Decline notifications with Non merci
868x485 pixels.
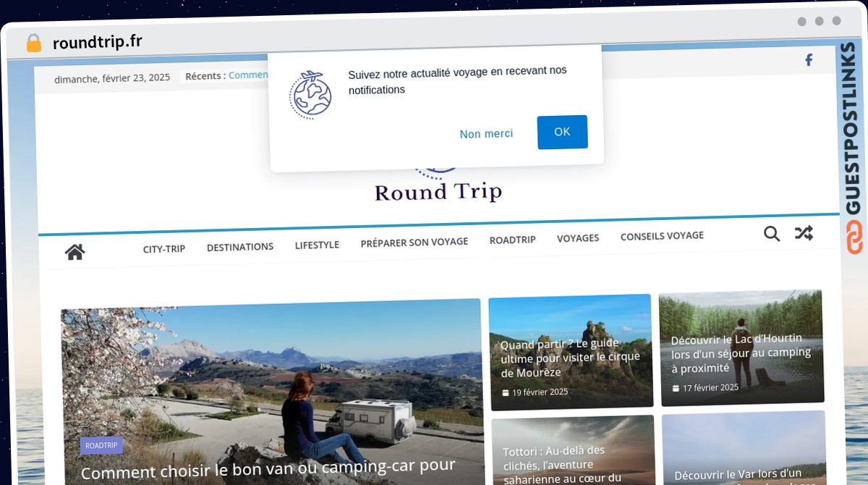coord(486,134)
